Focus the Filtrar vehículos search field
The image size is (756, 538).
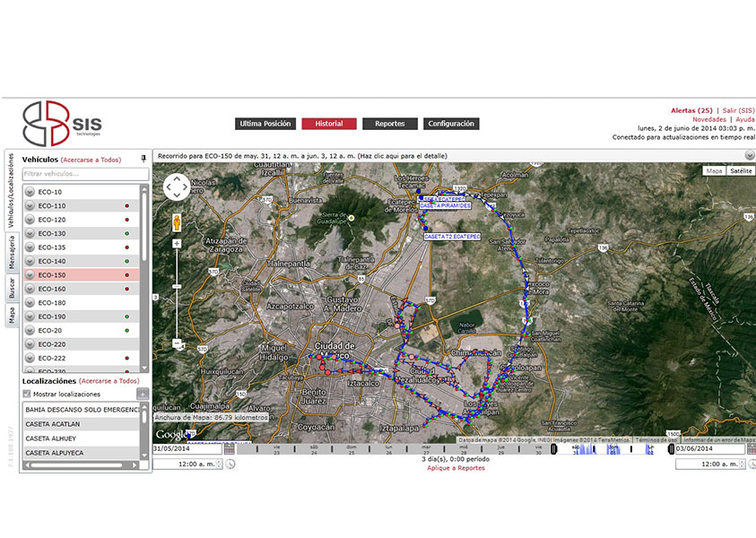coord(85,174)
